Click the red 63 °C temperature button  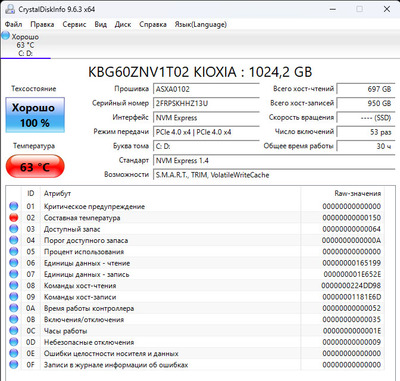[35, 166]
